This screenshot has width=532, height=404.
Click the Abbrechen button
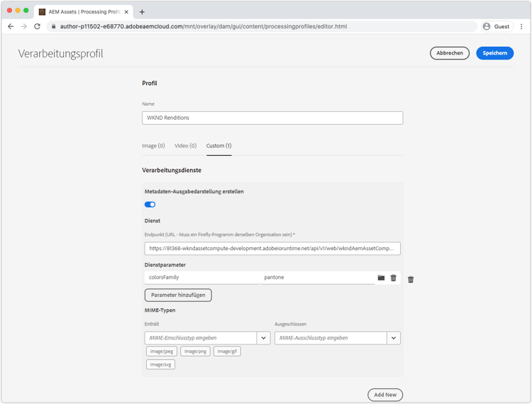pyautogui.click(x=450, y=53)
